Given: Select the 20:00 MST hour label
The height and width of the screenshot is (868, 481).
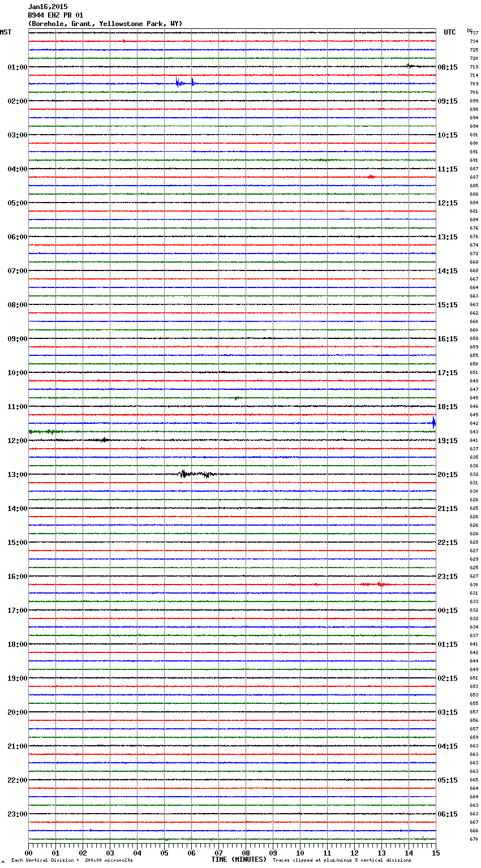Looking at the screenshot, I should pyautogui.click(x=18, y=712).
